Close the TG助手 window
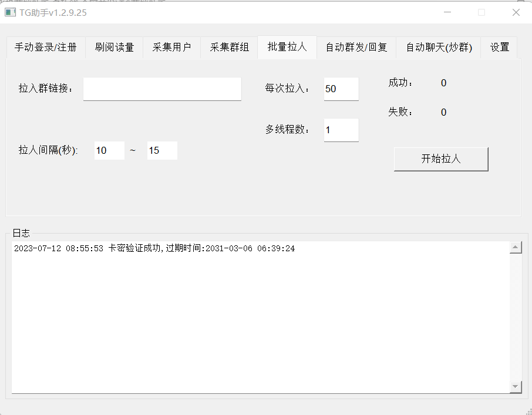This screenshot has width=532, height=415. [x=516, y=12]
